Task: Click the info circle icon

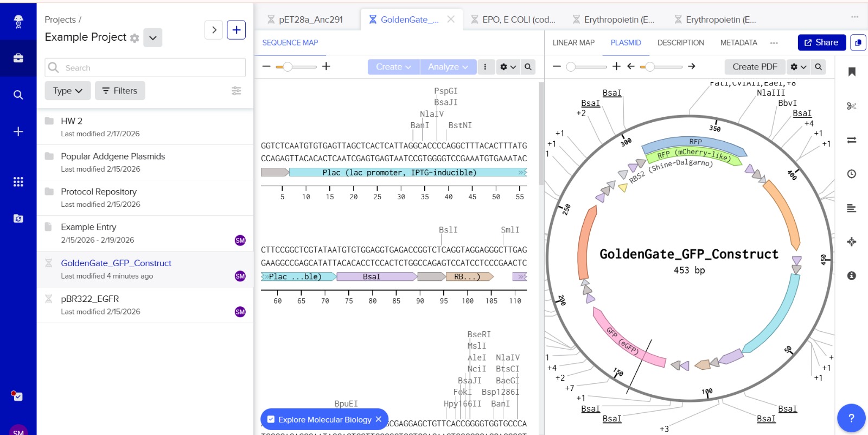Action: (852, 276)
